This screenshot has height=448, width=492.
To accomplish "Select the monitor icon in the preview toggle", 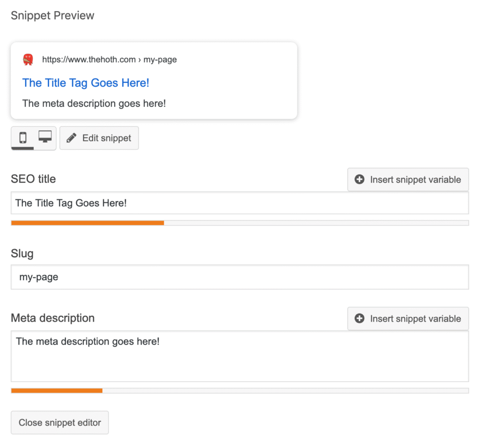I will pos(45,138).
